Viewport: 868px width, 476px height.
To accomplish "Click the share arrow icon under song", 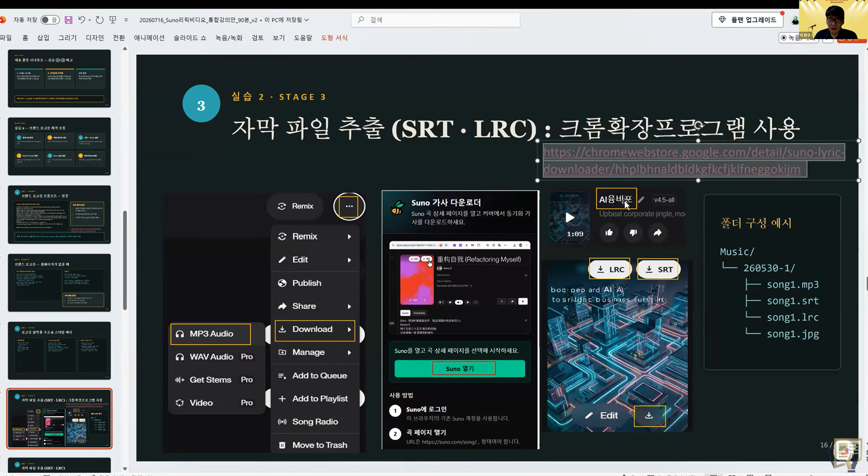I will point(657,233).
